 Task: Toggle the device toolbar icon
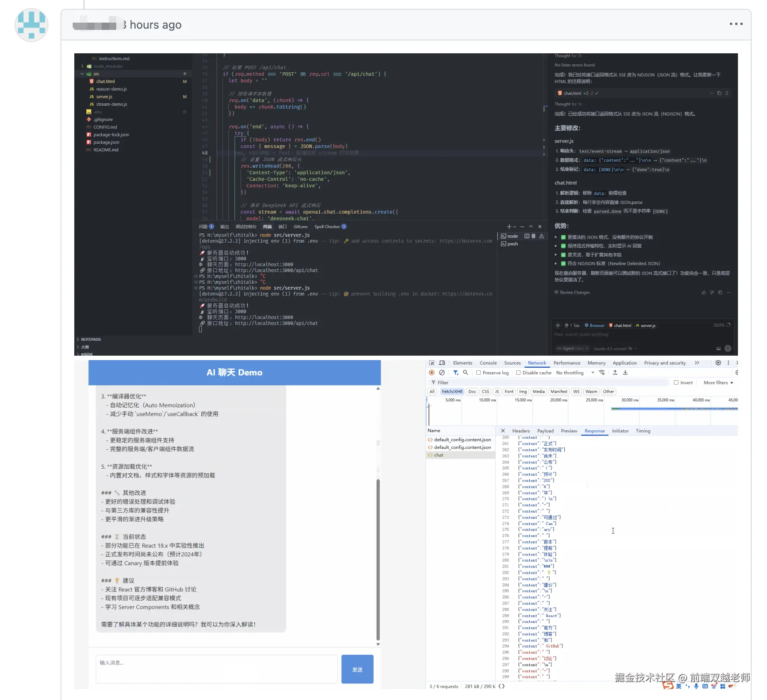[x=442, y=363]
